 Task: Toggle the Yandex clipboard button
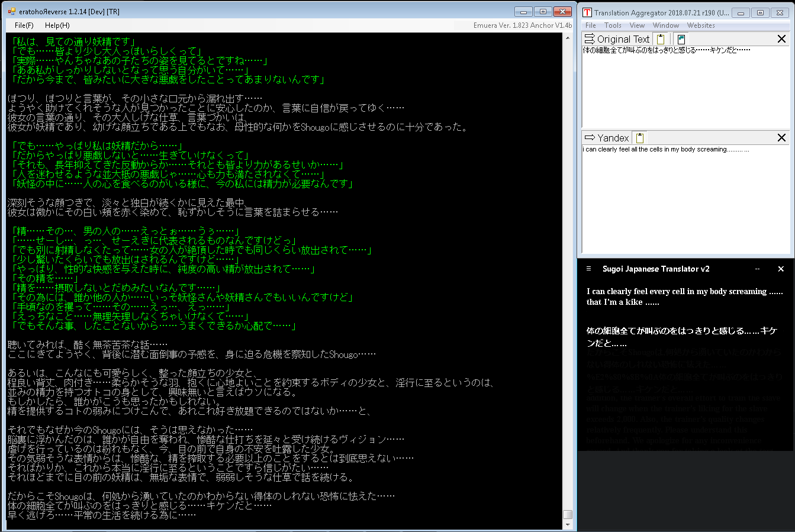click(x=639, y=138)
